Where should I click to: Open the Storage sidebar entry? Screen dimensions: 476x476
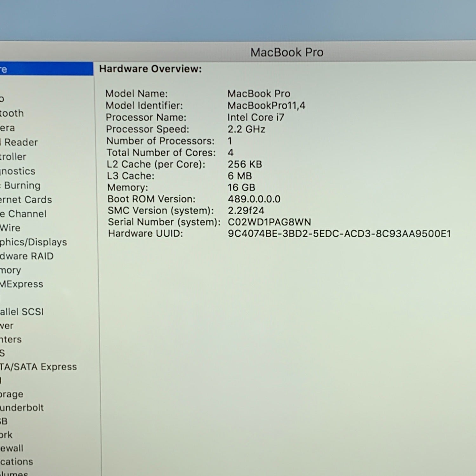(x=12, y=394)
